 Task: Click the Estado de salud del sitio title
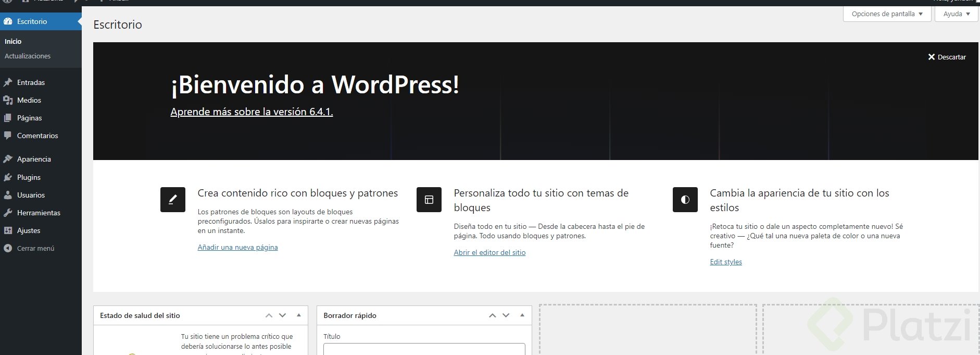140,315
